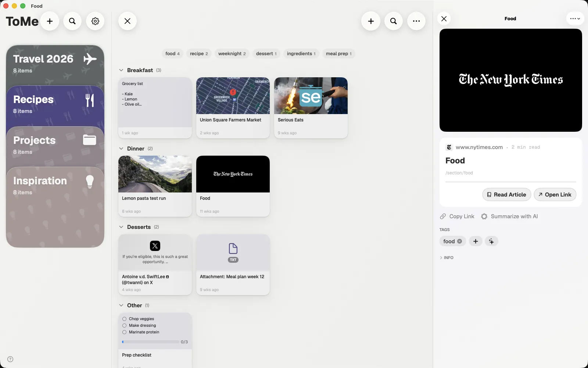Filter by recipe tag
The image size is (588, 368).
(199, 54)
